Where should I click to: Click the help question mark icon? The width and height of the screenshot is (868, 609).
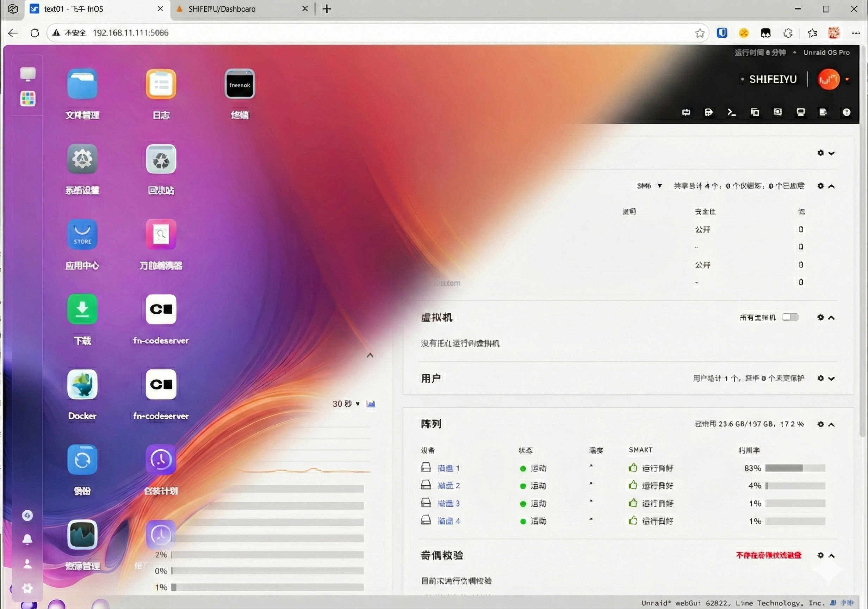[846, 112]
